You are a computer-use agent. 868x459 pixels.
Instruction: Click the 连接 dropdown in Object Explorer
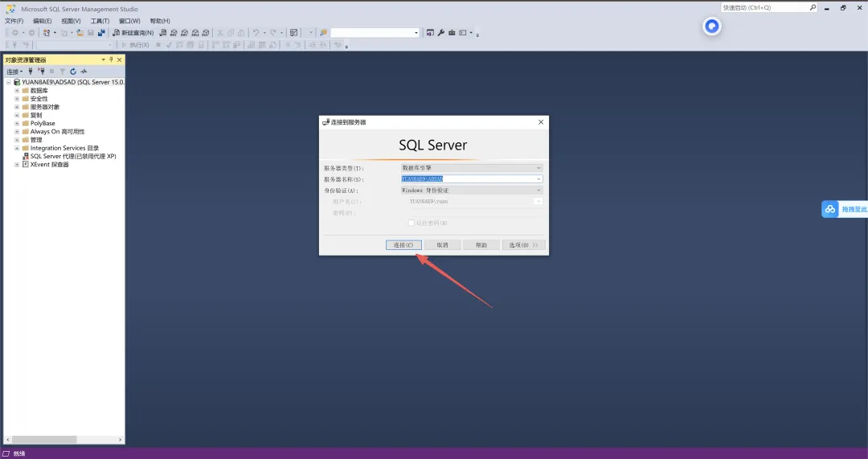(x=14, y=72)
